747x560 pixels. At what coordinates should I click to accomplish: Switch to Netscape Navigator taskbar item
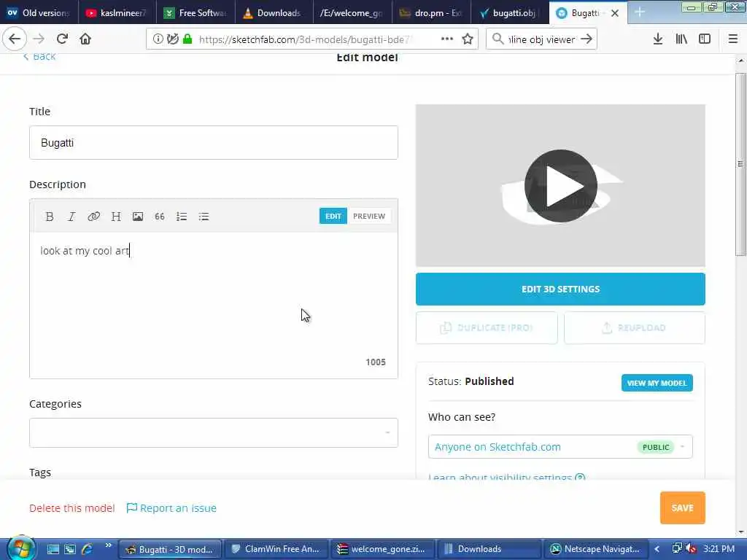point(596,549)
